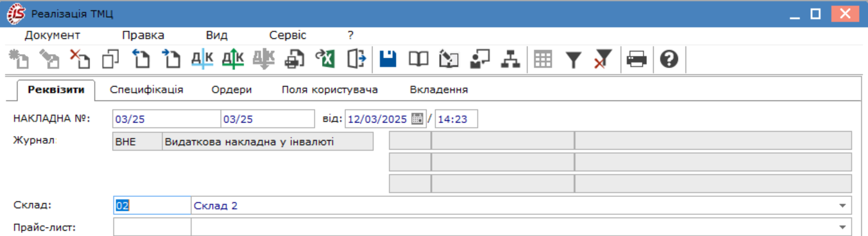Open the book reference icon
The height and width of the screenshot is (236, 868).
[x=419, y=59]
